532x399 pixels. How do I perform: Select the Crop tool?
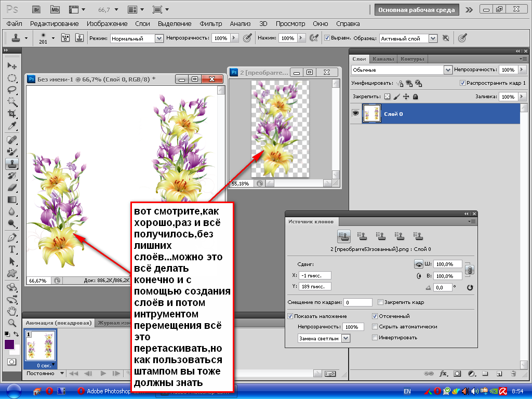(x=11, y=114)
